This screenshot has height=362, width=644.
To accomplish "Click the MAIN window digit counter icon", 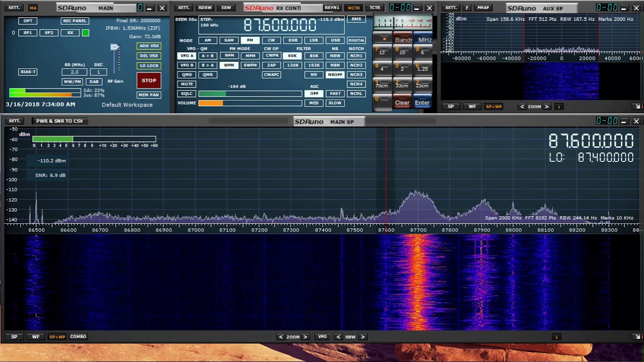I will pyautogui.click(x=140, y=8).
